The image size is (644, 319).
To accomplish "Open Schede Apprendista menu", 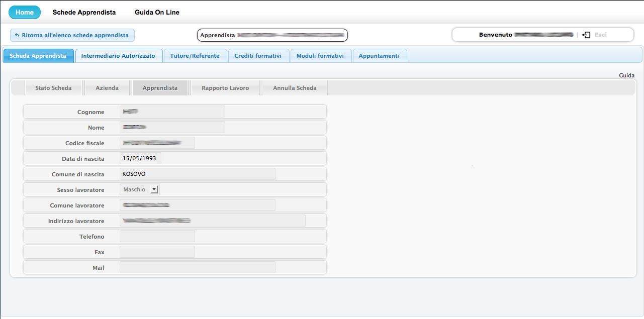I will pyautogui.click(x=84, y=13).
